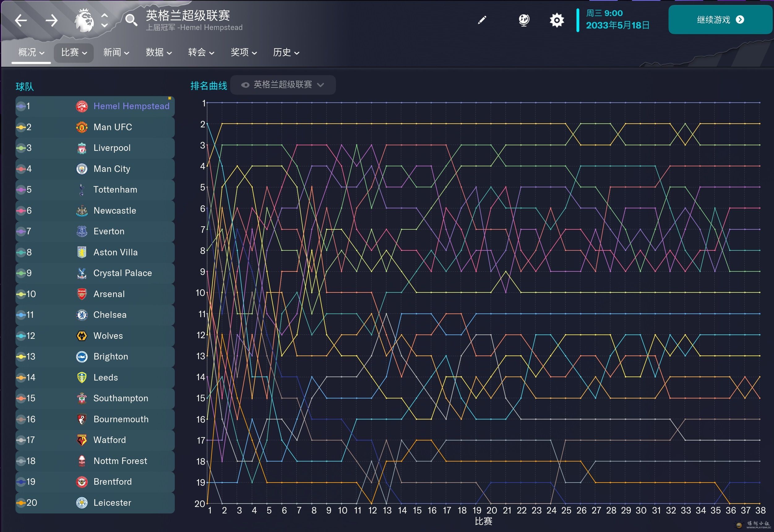Click Crystal Palace club badge

(82, 273)
